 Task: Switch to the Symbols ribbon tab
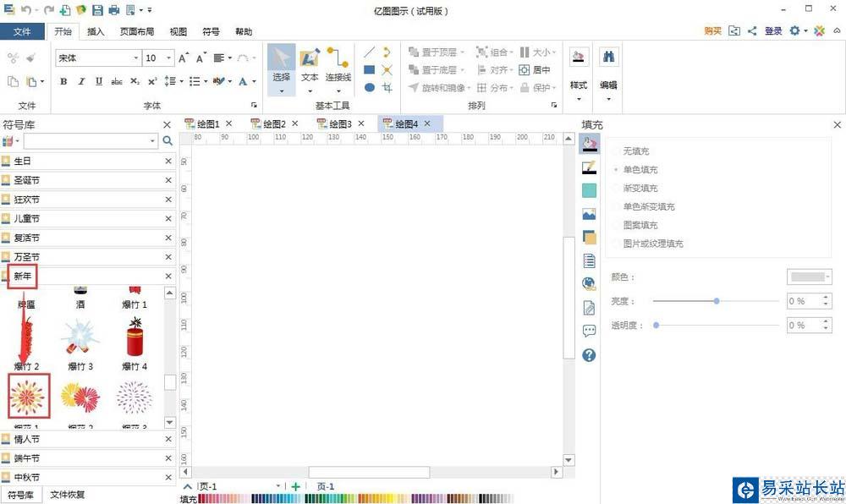(x=211, y=32)
